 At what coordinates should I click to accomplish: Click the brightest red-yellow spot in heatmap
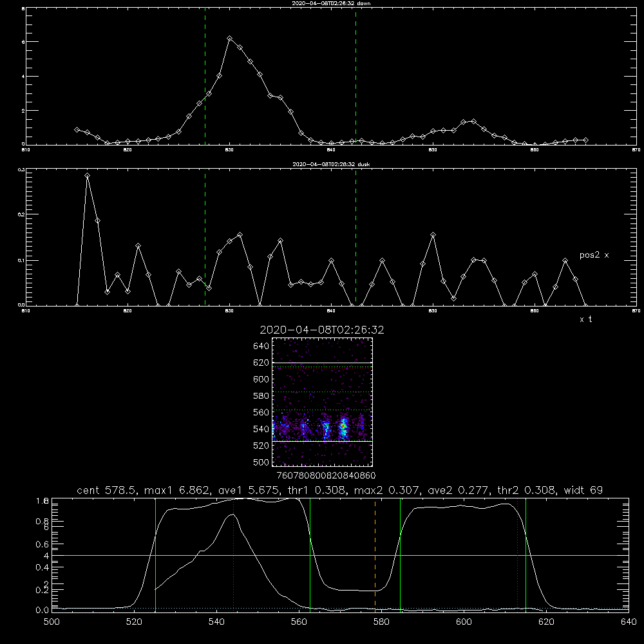coord(343,427)
